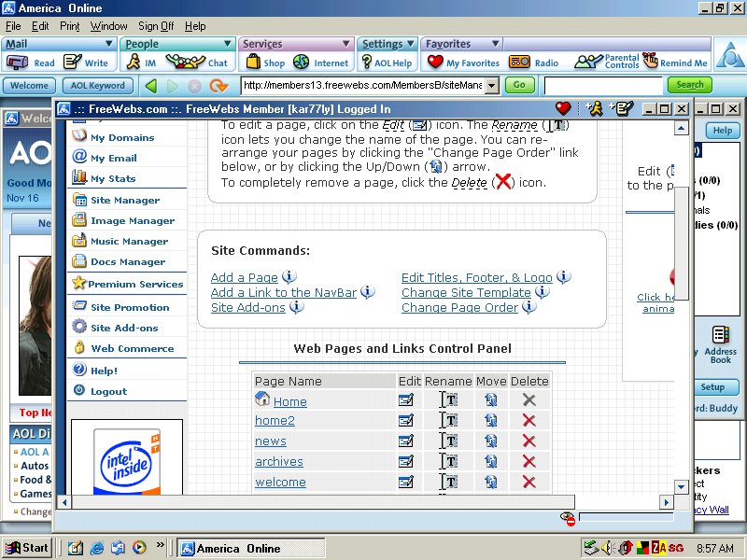The height and width of the screenshot is (560, 747).
Task: Open Site Manager in sidebar
Action: pyautogui.click(x=125, y=201)
